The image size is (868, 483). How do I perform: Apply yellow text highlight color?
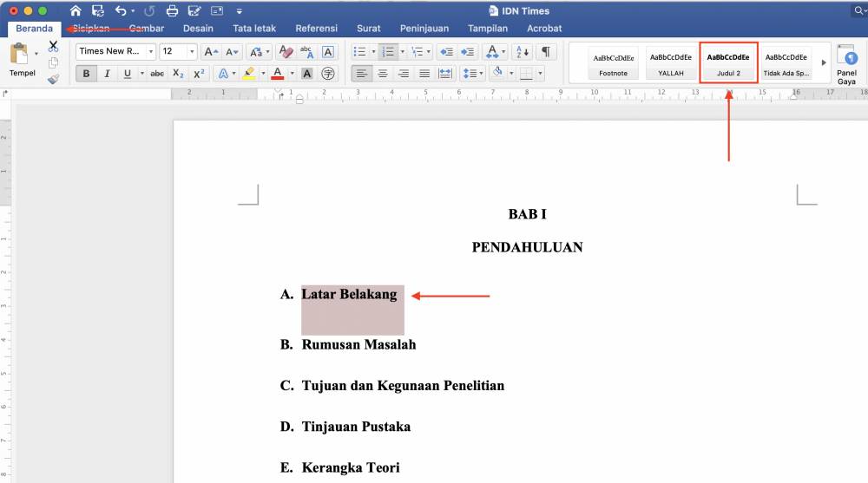(x=249, y=73)
